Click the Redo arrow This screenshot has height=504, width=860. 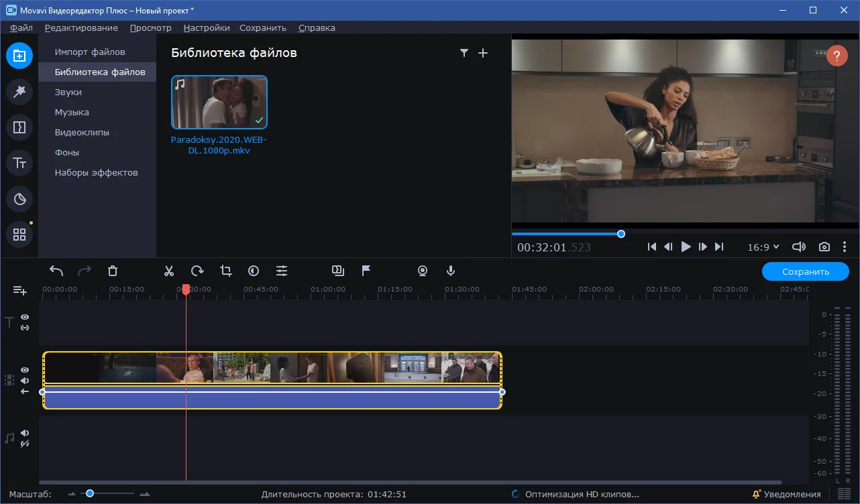click(x=85, y=271)
